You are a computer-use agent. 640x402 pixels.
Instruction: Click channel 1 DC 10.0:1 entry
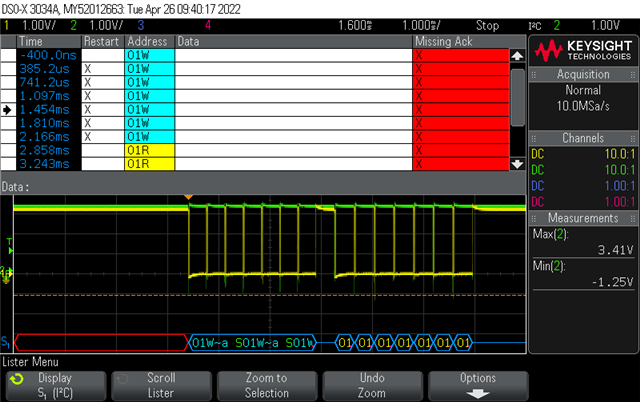[x=583, y=154]
